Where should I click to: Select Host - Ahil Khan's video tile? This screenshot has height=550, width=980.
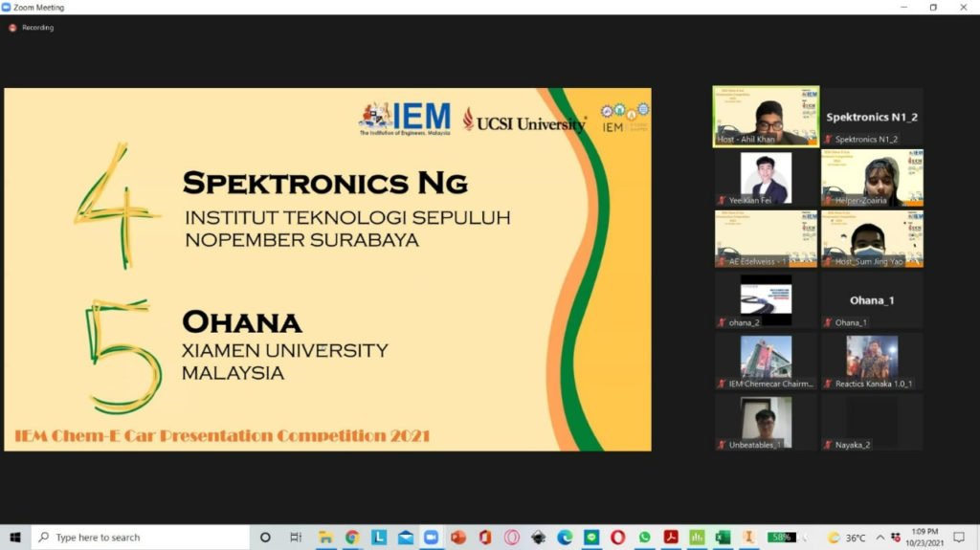pyautogui.click(x=766, y=117)
